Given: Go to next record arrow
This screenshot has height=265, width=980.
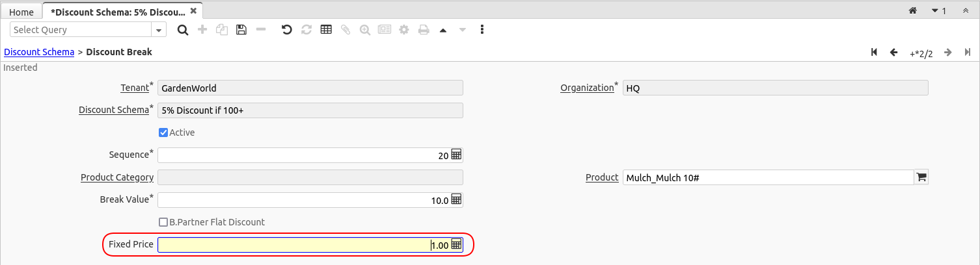Looking at the screenshot, I should (948, 53).
